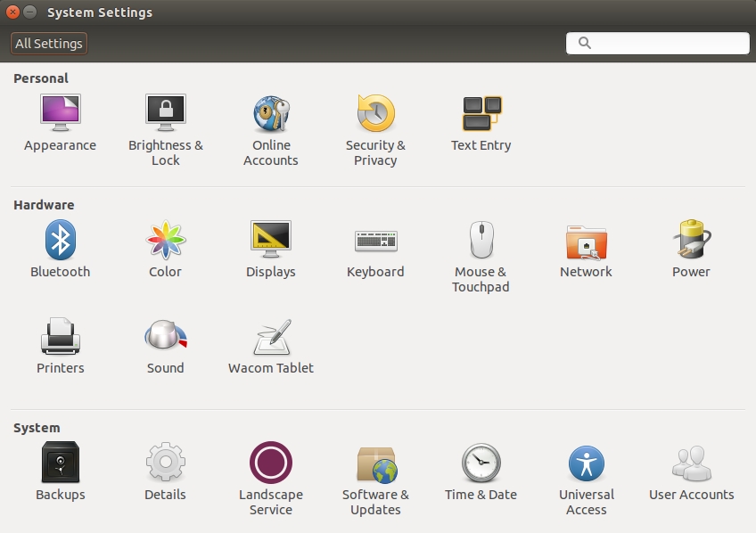
Task: Close the System Settings window
Action: [13, 12]
